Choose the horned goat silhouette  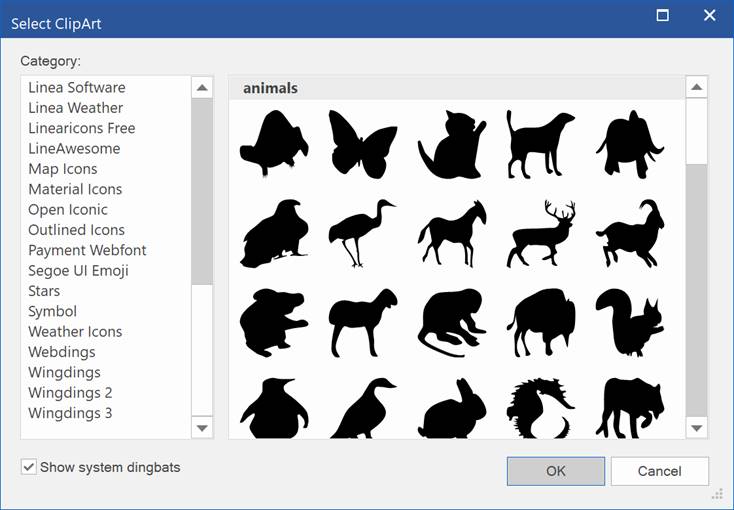[x=630, y=234]
